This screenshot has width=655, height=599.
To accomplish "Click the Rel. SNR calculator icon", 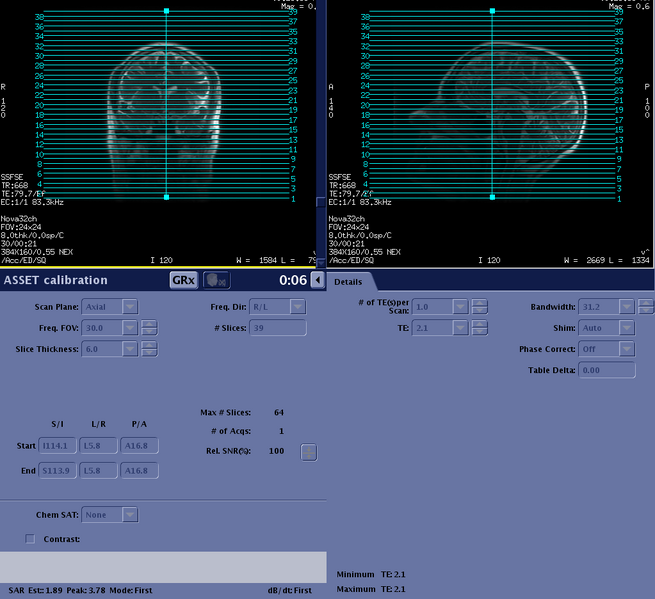I will 309,452.
